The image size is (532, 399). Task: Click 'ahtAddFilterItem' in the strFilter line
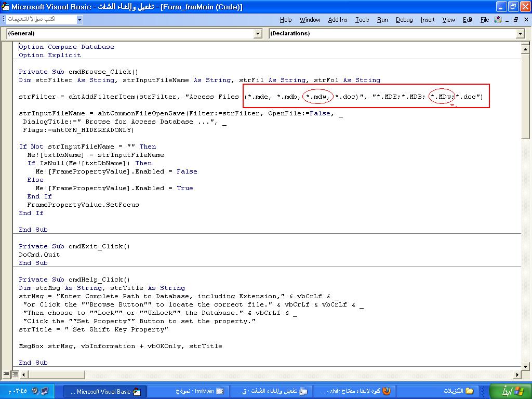(102, 97)
